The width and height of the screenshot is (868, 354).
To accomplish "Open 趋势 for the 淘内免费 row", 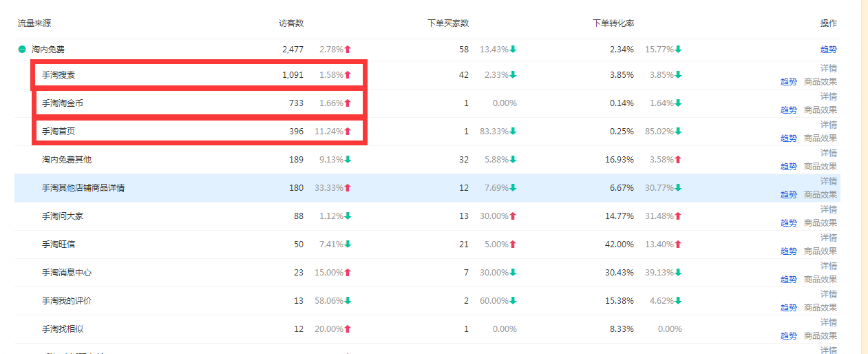I will (828, 50).
